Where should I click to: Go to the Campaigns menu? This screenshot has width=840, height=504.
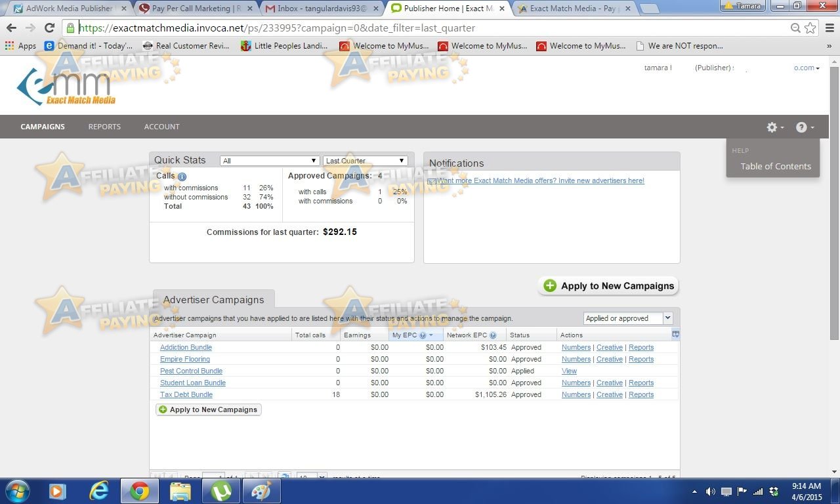[43, 127]
